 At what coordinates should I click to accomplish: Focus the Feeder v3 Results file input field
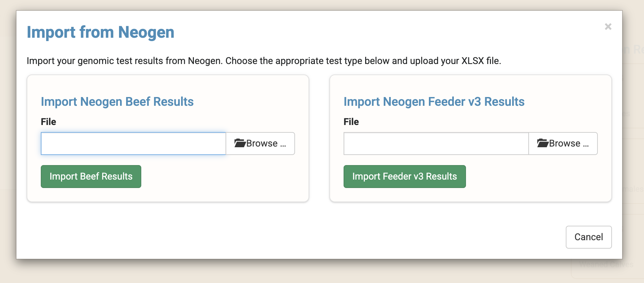click(436, 144)
